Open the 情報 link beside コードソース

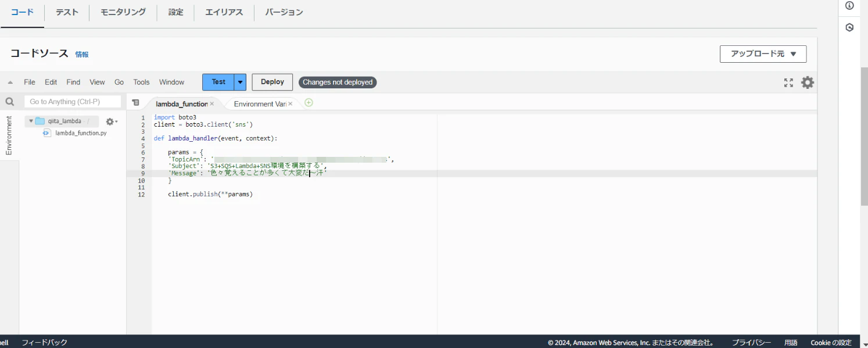coord(82,55)
